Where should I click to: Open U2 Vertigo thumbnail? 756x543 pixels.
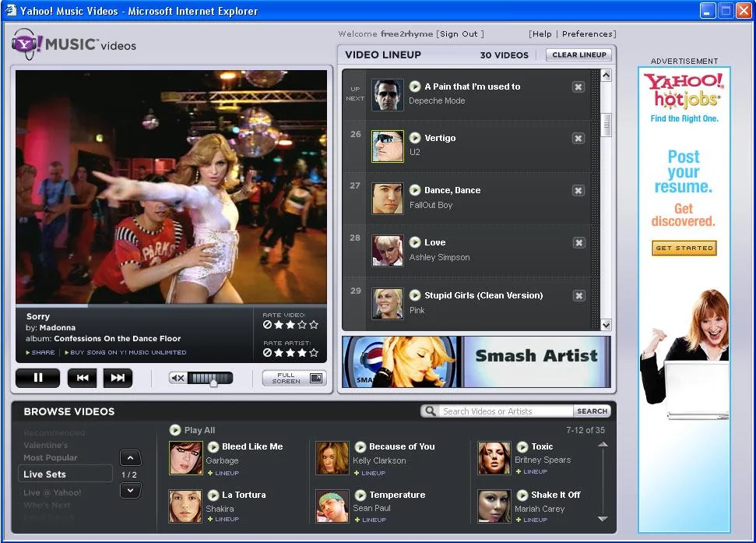tap(388, 146)
